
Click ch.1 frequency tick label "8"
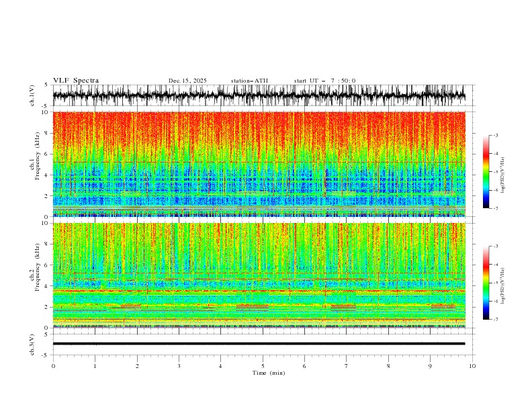pos(47,133)
